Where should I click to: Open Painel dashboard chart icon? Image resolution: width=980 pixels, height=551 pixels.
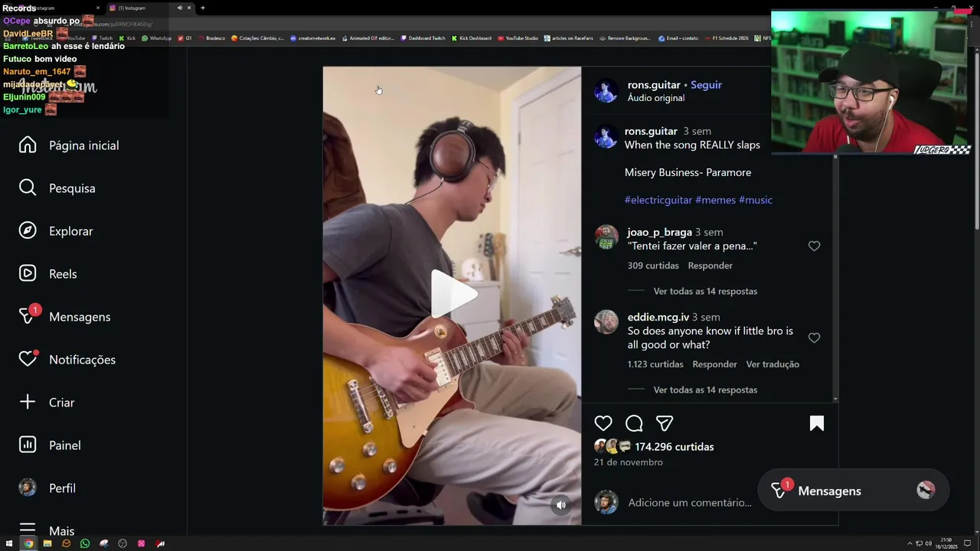click(28, 445)
